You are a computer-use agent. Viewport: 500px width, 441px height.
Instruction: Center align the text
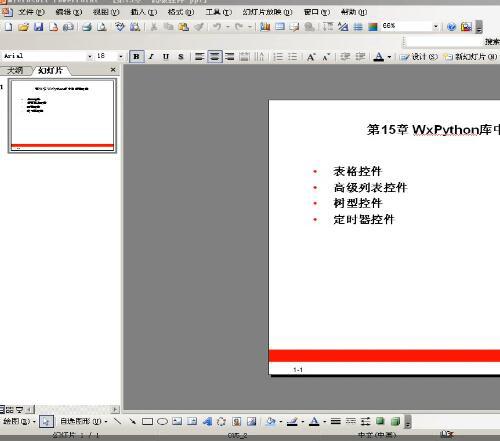pyautogui.click(x=214, y=57)
